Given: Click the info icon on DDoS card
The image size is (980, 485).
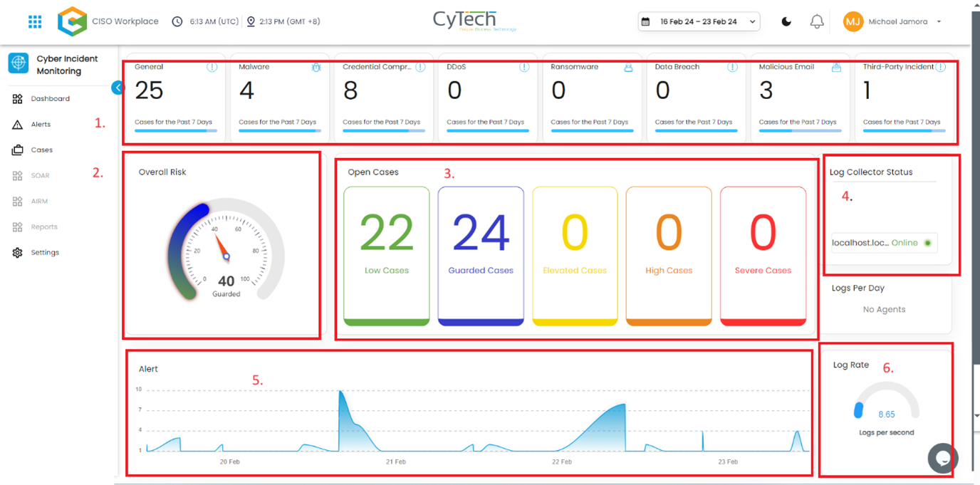Looking at the screenshot, I should [524, 67].
